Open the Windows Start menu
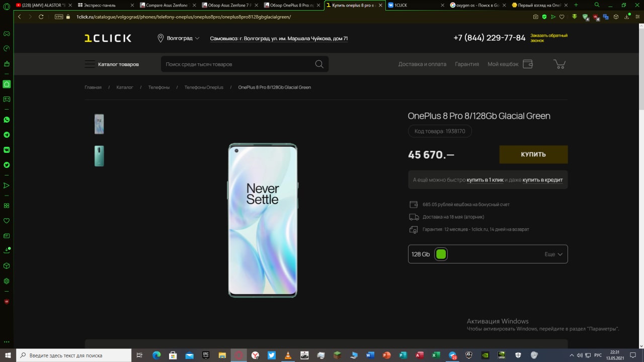Image resolution: width=644 pixels, height=362 pixels. pos(8,355)
